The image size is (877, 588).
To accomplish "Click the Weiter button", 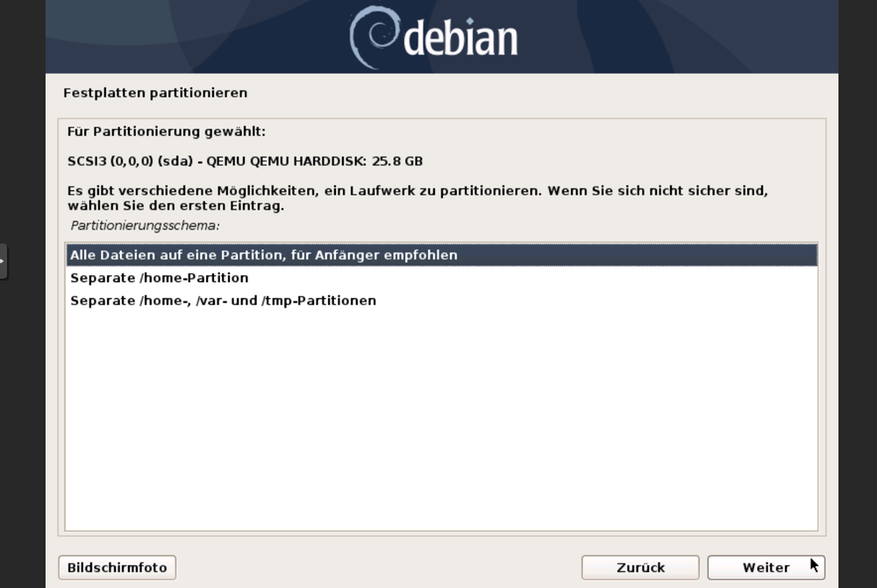I will [x=766, y=567].
